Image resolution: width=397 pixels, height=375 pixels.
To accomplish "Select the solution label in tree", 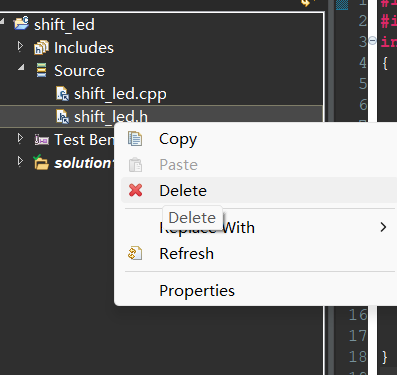I will tap(84, 163).
